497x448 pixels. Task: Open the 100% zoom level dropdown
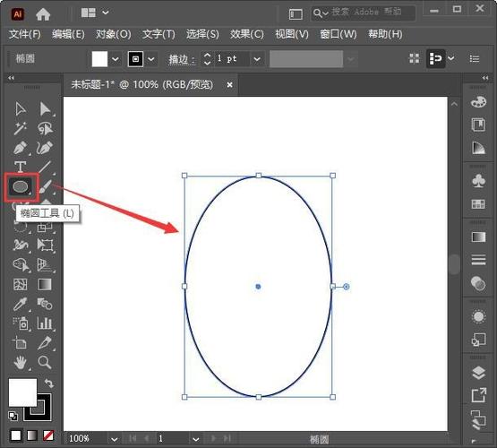[114, 439]
